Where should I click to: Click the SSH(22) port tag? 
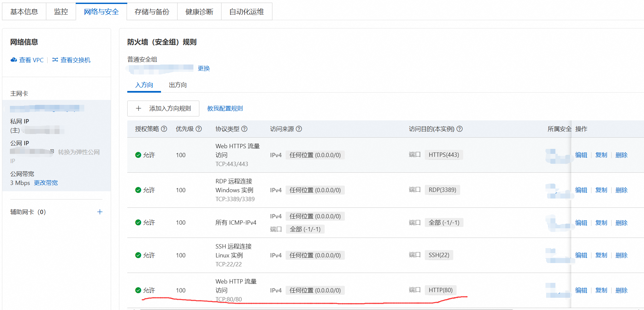pos(439,255)
